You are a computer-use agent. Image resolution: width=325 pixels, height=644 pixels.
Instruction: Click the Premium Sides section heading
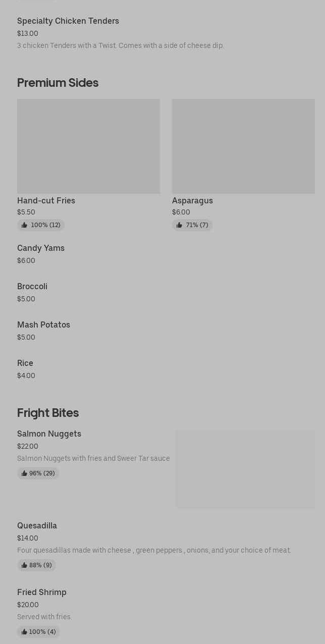pos(58,83)
